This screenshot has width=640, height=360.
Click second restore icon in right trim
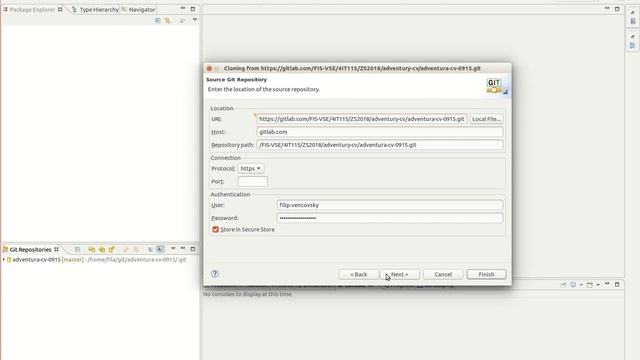(633, 37)
